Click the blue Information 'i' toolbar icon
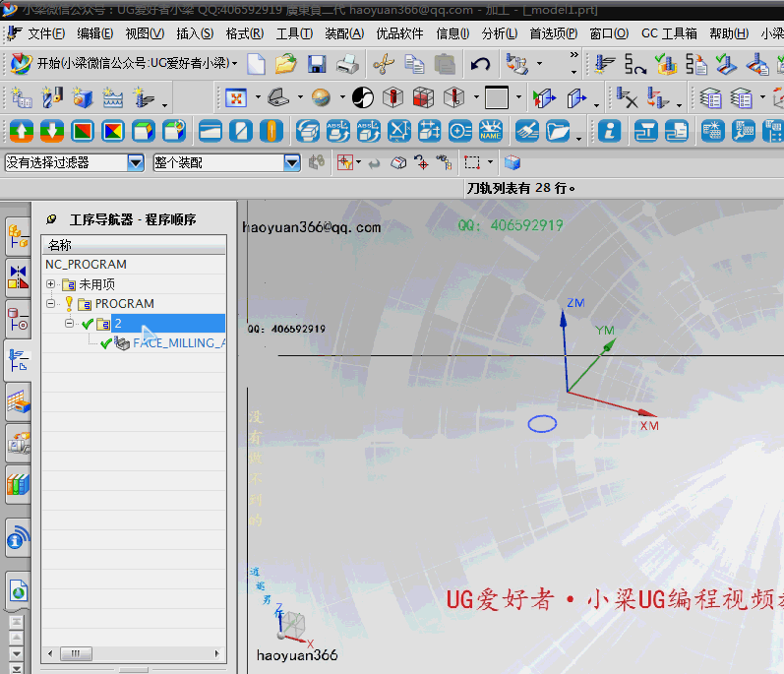 (x=610, y=131)
